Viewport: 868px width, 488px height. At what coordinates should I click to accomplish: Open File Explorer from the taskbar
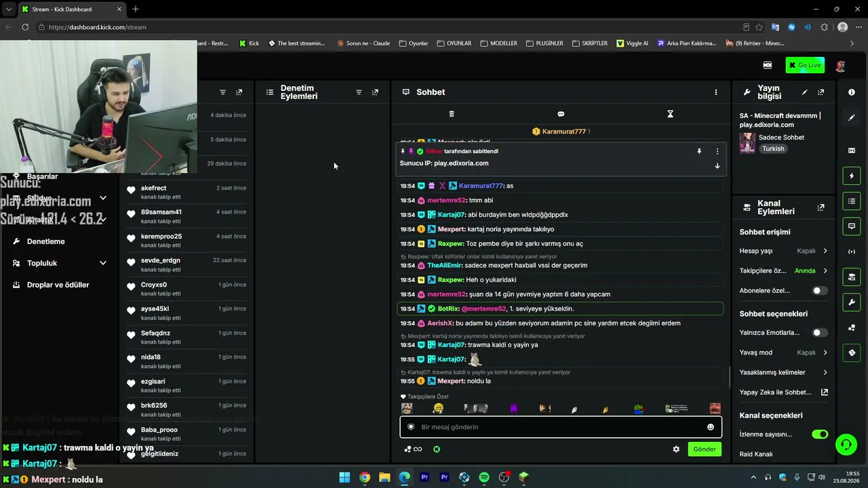tap(384, 477)
